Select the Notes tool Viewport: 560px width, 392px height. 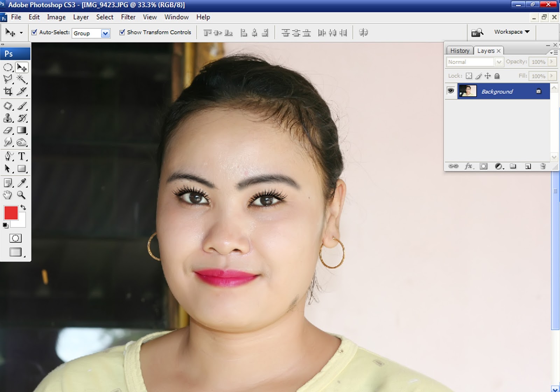pos(8,182)
